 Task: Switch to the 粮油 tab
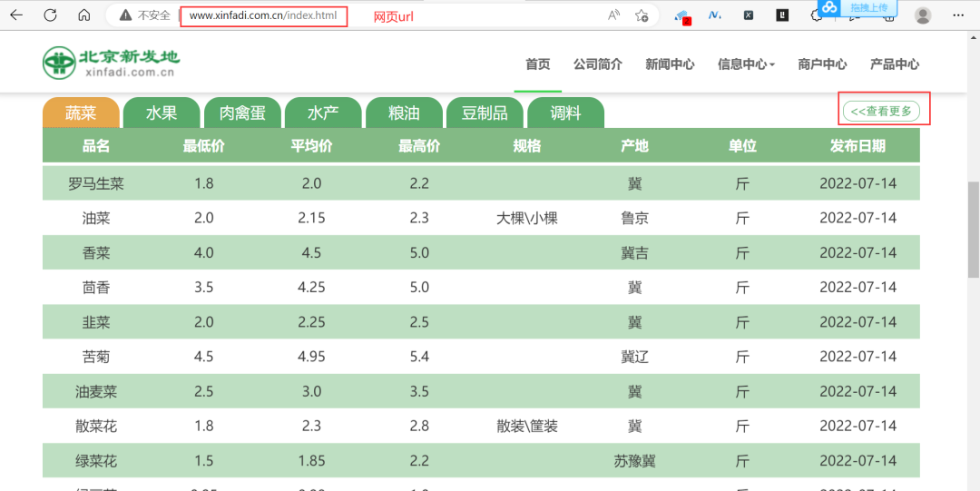[404, 113]
